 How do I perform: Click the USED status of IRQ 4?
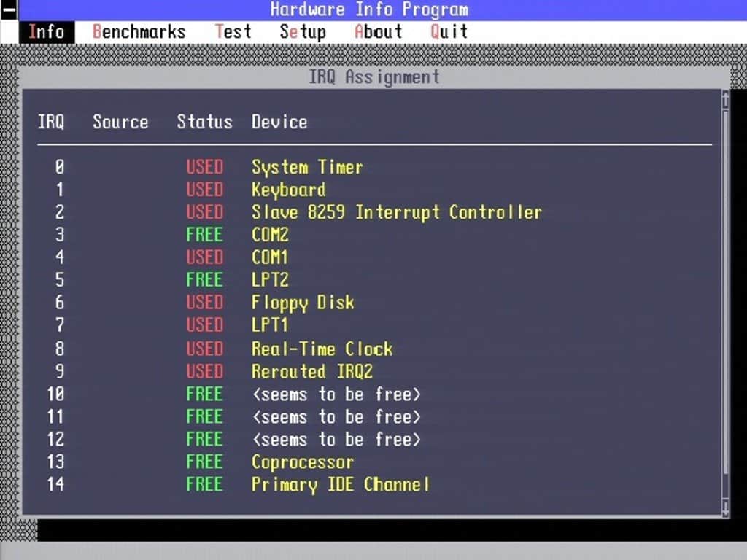[x=204, y=257]
